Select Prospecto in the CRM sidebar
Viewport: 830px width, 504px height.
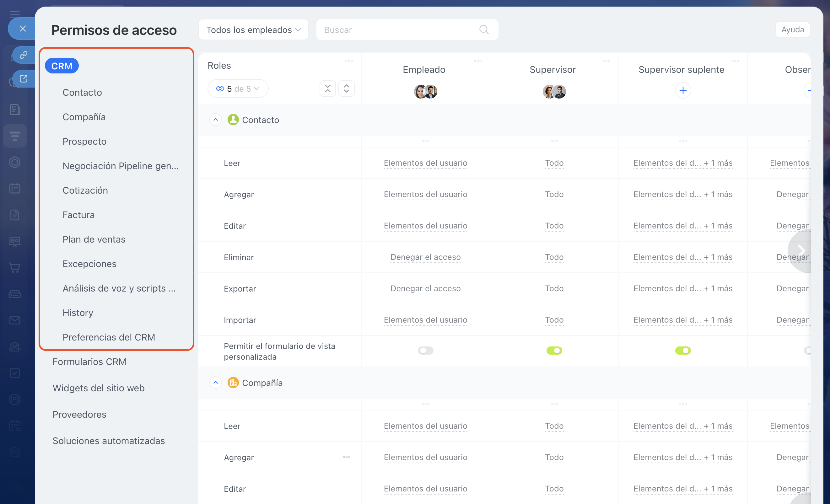pos(84,142)
